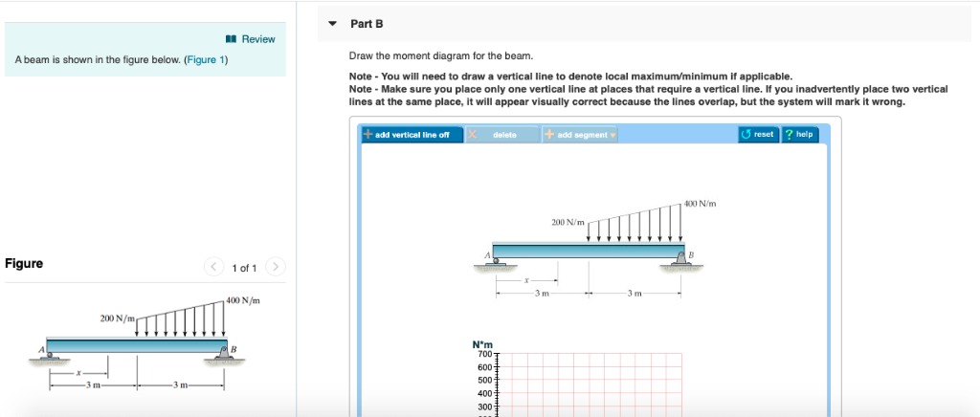Image resolution: width=980 pixels, height=417 pixels.
Task: Open the Figure 1 link
Action: coord(206,60)
